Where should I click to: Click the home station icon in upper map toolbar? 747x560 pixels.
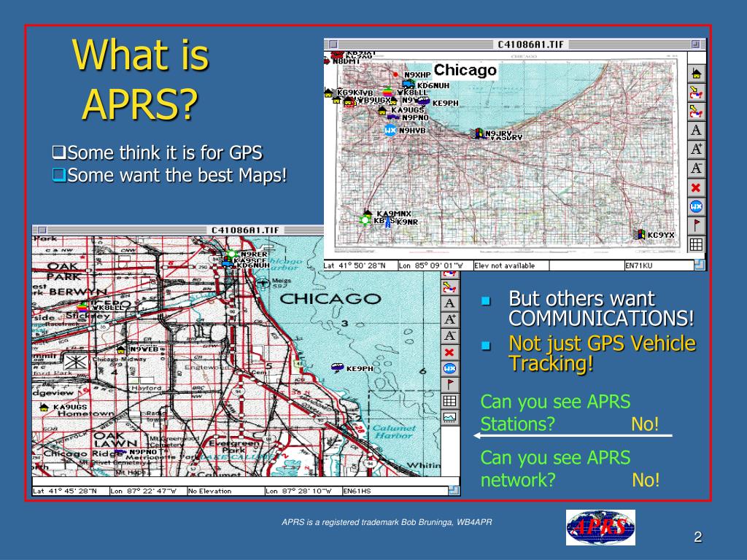pyautogui.click(x=696, y=74)
